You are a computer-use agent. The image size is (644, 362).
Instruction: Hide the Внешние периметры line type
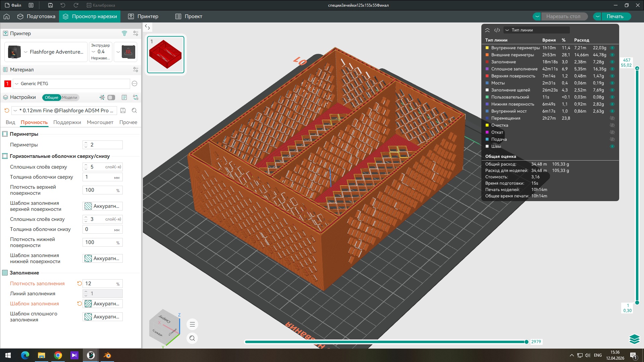612,55
